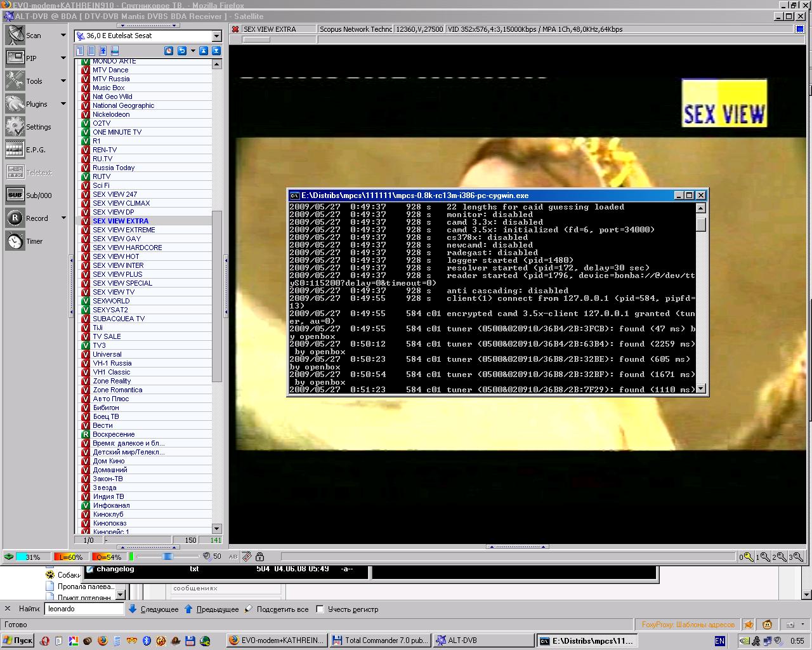Expand the Record dropdown arrow

point(63,218)
